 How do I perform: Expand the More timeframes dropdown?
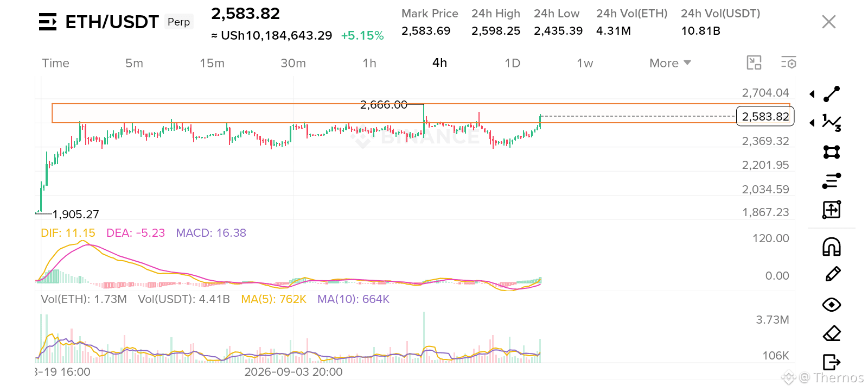(x=670, y=63)
